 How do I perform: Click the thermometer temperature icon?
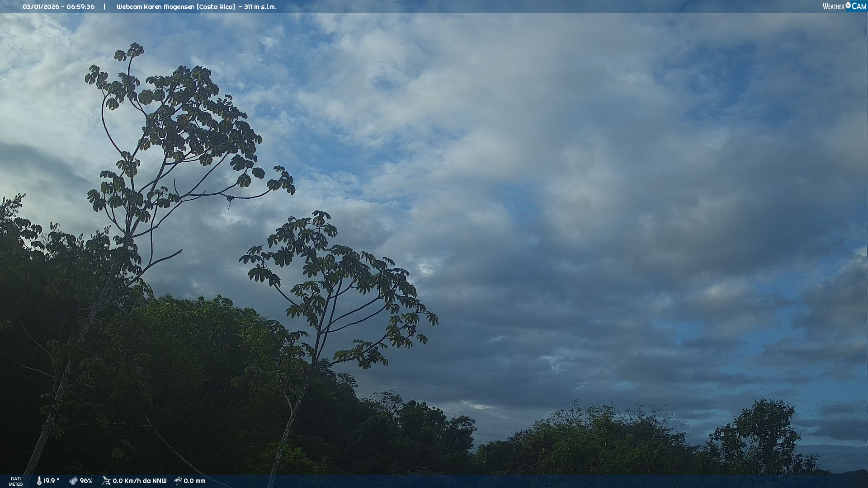click(x=39, y=481)
